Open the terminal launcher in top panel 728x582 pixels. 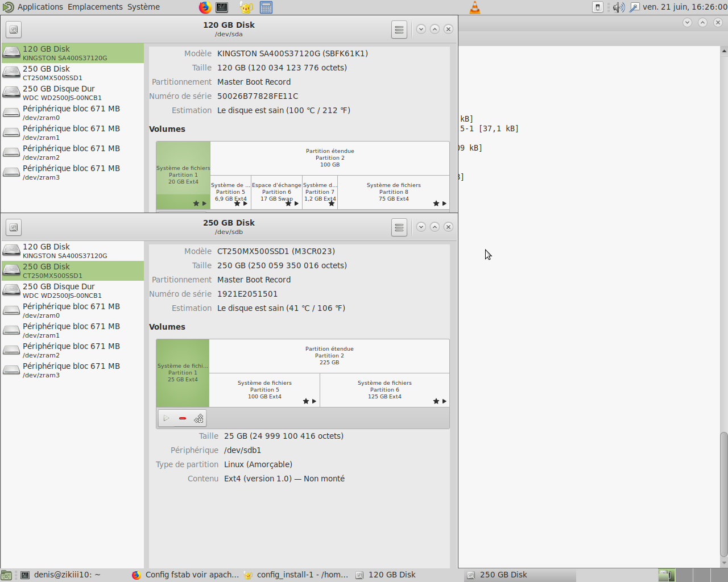(222, 7)
